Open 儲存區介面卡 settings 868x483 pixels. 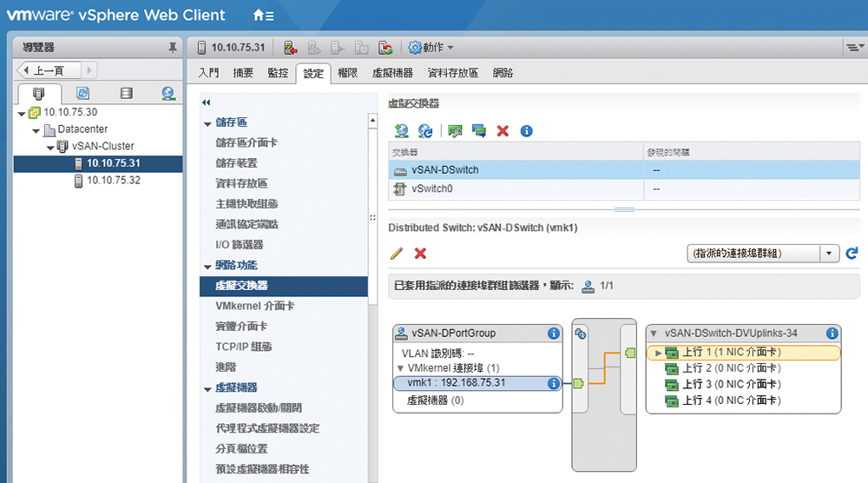[x=247, y=143]
